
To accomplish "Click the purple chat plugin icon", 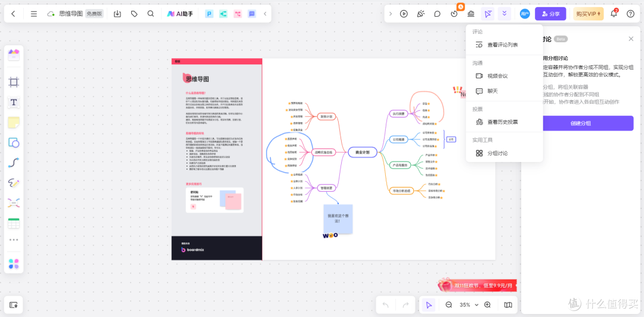I will [x=252, y=14].
